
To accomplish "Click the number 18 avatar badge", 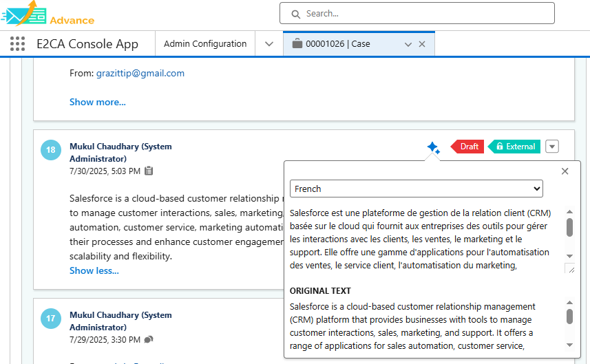I will [51, 150].
